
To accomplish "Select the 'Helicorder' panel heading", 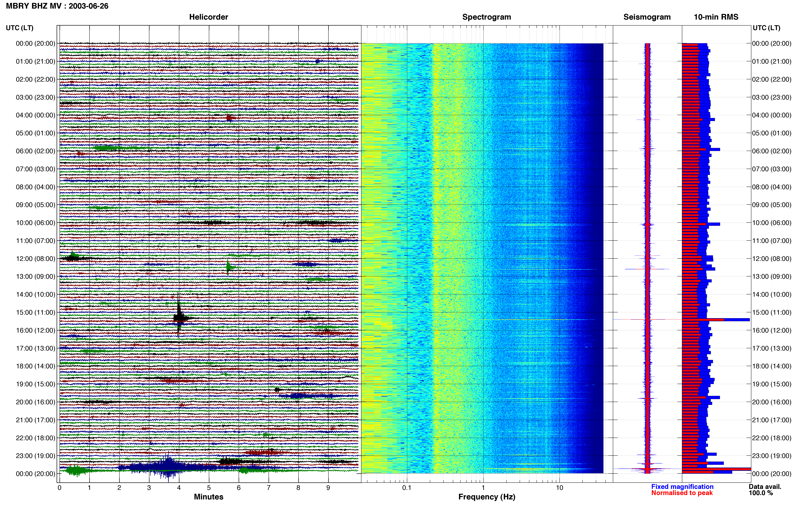I will [209, 17].
